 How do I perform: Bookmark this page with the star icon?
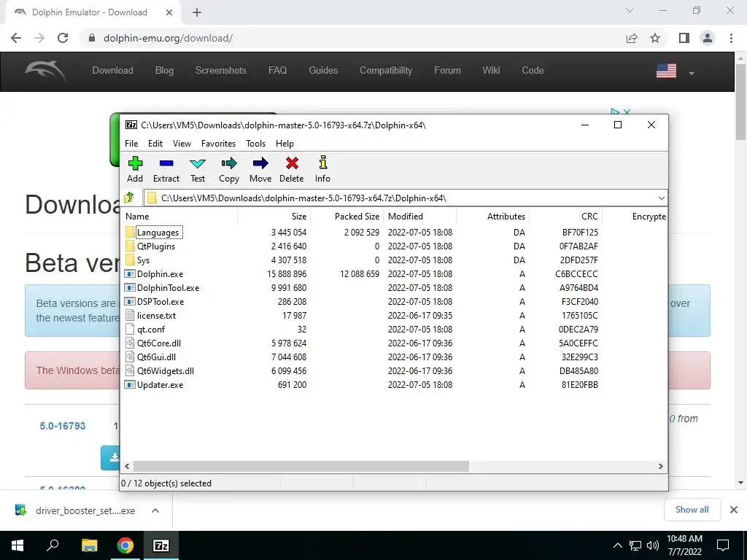[655, 38]
